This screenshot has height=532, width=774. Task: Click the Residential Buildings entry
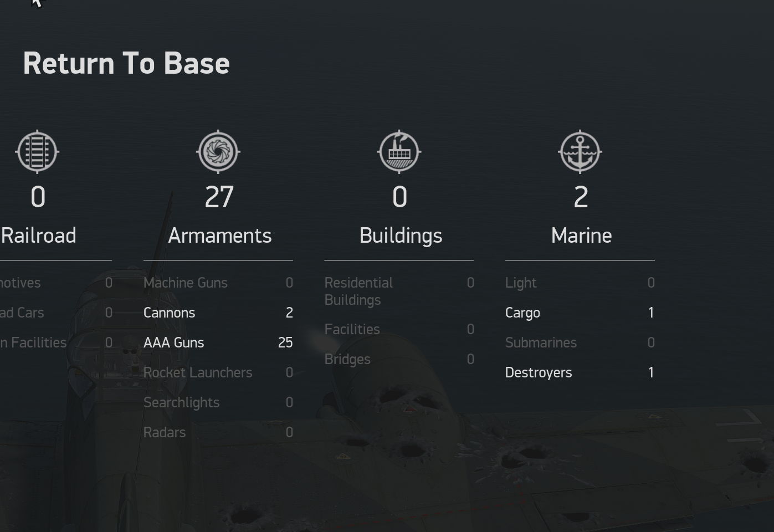tap(358, 291)
